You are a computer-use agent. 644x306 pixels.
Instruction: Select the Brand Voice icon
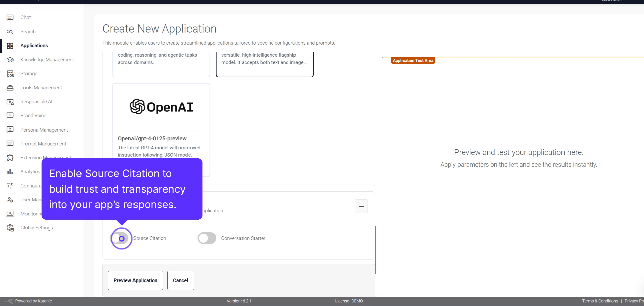point(10,115)
